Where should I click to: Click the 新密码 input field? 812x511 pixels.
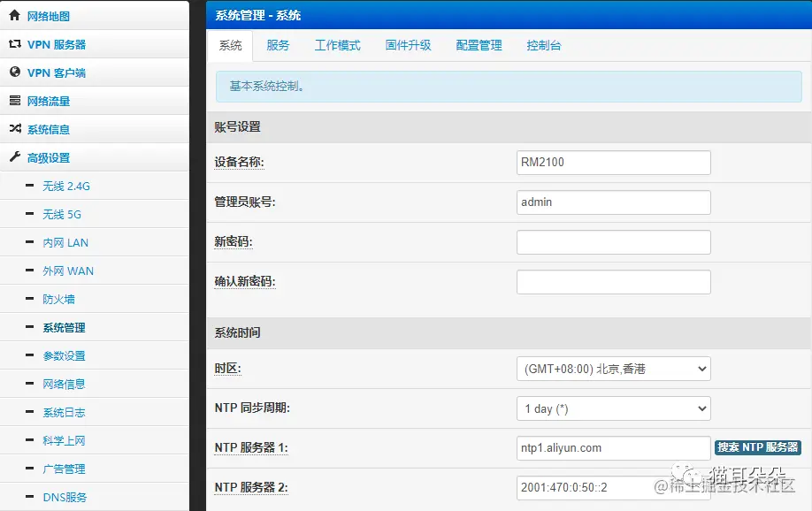click(x=613, y=241)
